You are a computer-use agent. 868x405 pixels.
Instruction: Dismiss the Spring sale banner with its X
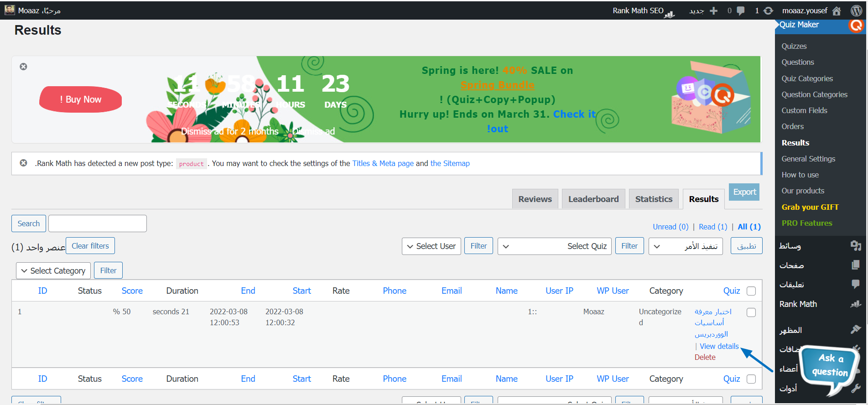tap(23, 67)
